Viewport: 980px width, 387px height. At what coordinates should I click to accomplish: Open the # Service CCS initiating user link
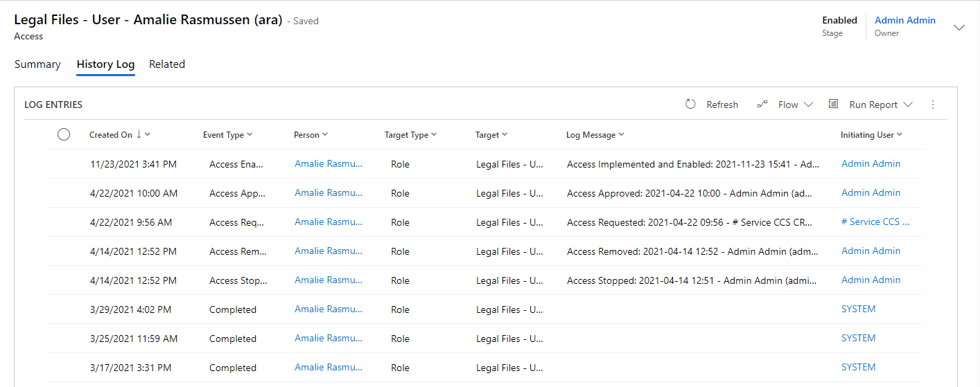(875, 222)
